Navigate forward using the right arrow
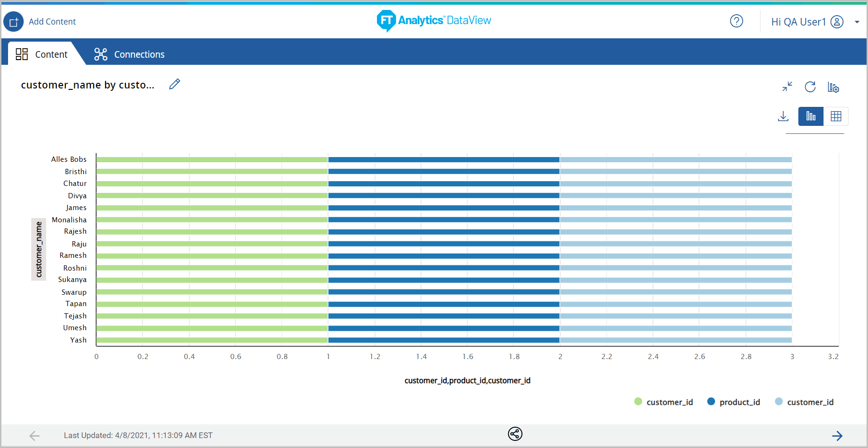 837,435
